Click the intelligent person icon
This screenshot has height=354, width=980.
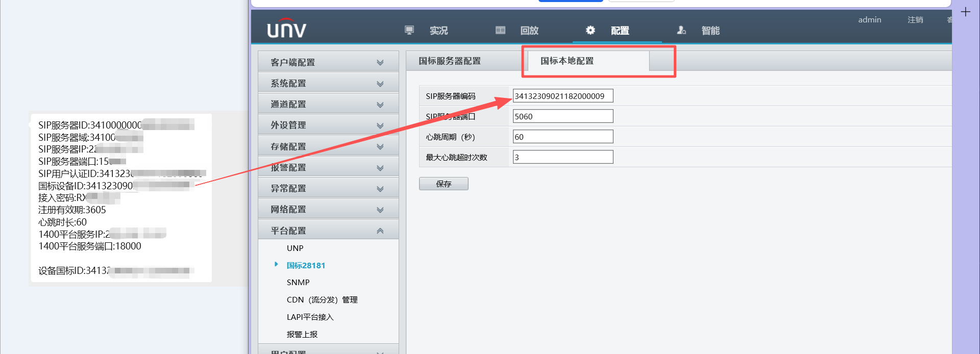pos(681,30)
